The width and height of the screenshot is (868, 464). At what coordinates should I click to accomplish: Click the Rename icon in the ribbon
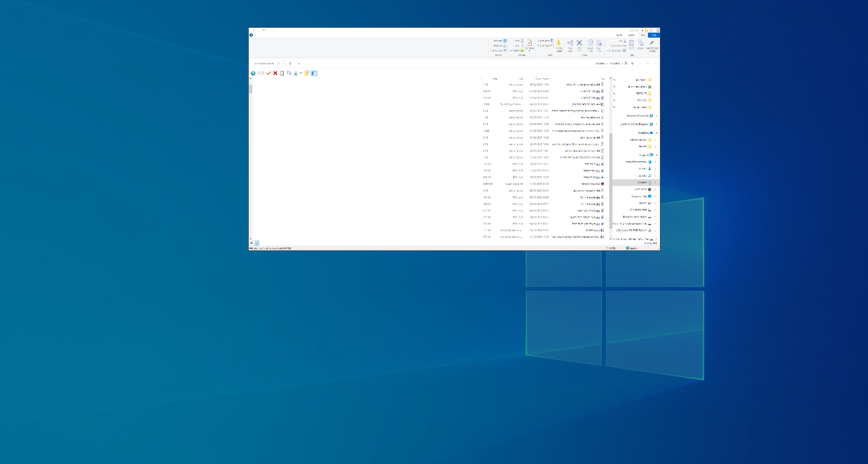click(570, 43)
